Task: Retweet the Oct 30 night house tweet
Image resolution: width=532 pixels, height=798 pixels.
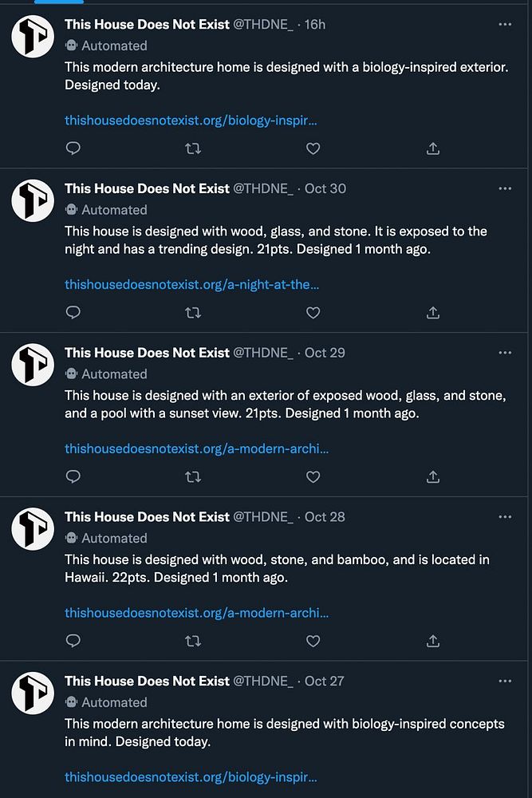Action: [x=193, y=313]
